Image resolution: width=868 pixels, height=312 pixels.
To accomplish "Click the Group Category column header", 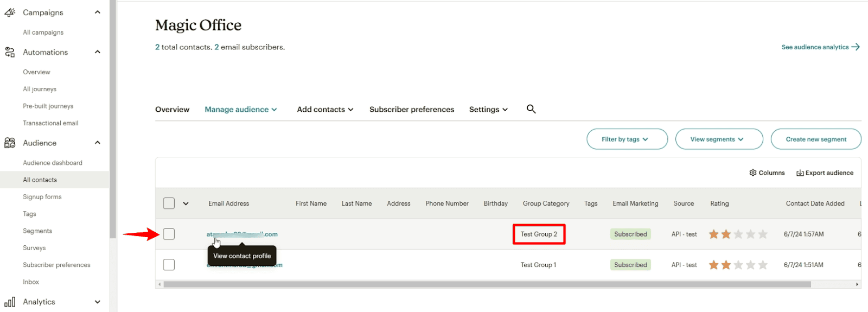I will [546, 203].
